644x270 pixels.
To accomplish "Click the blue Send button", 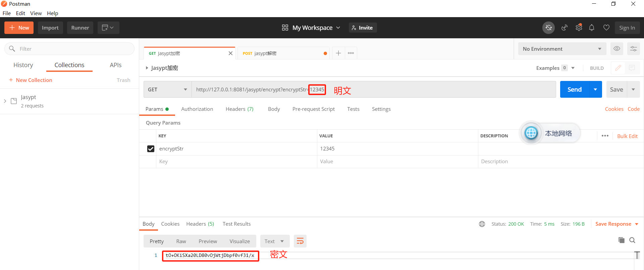I will click(575, 89).
